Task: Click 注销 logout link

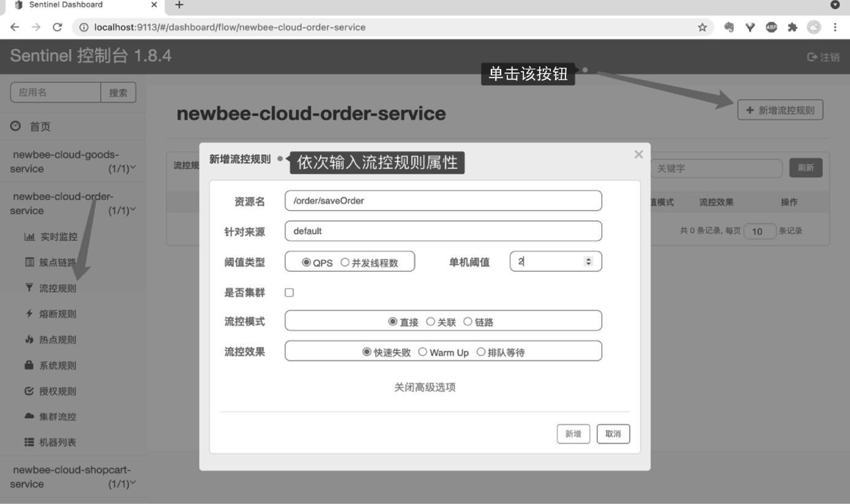Action: [824, 57]
